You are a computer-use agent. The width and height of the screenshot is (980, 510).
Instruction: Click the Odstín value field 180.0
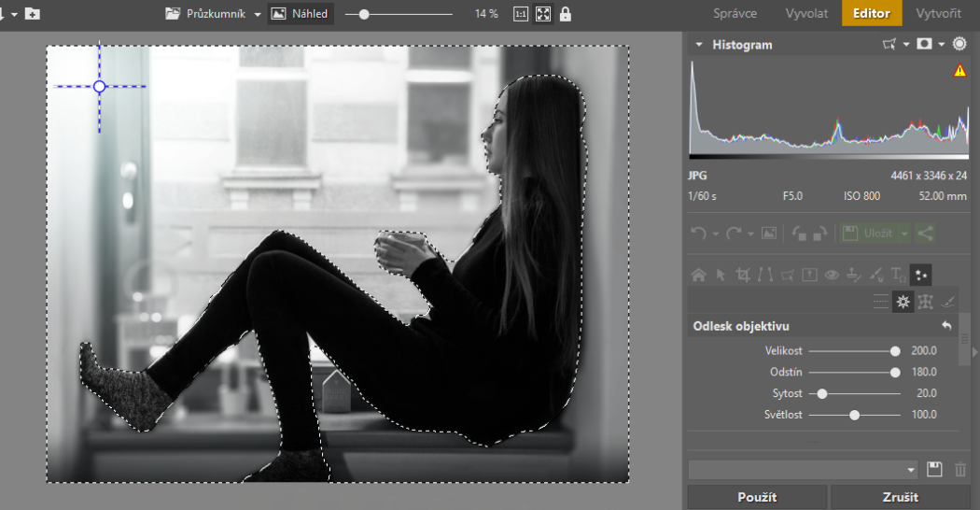(x=924, y=373)
